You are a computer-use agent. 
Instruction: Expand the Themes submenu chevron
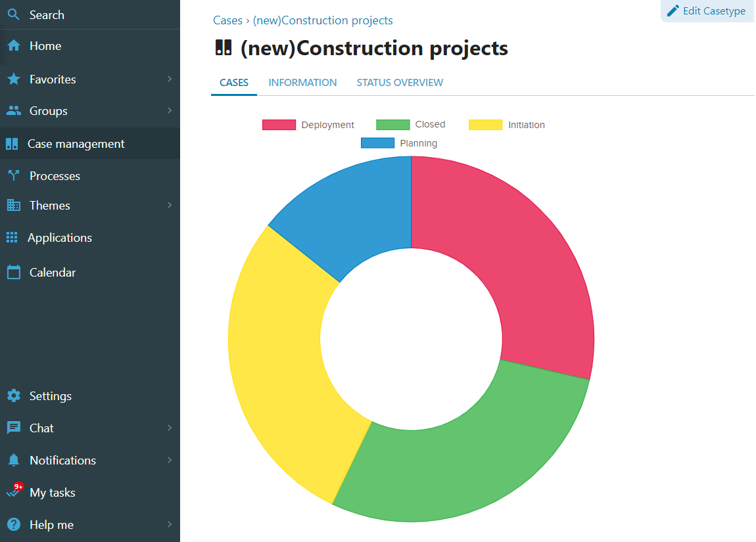coord(169,205)
